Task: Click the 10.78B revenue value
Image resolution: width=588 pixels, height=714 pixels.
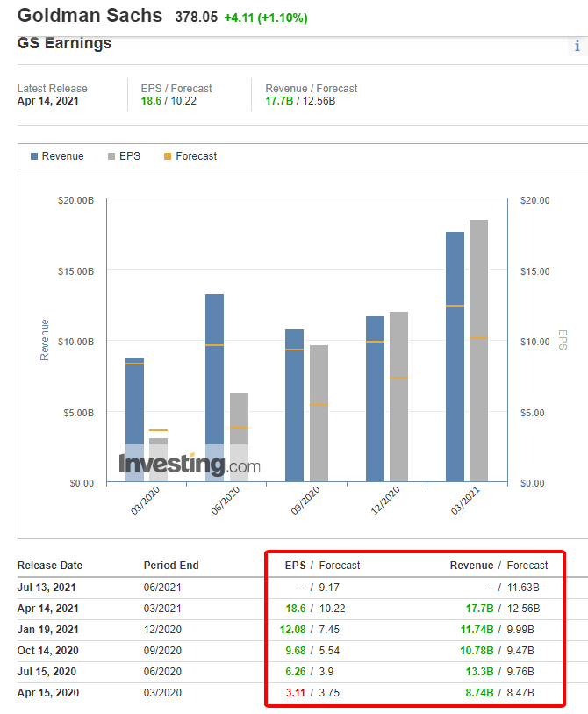Action: pos(477,650)
